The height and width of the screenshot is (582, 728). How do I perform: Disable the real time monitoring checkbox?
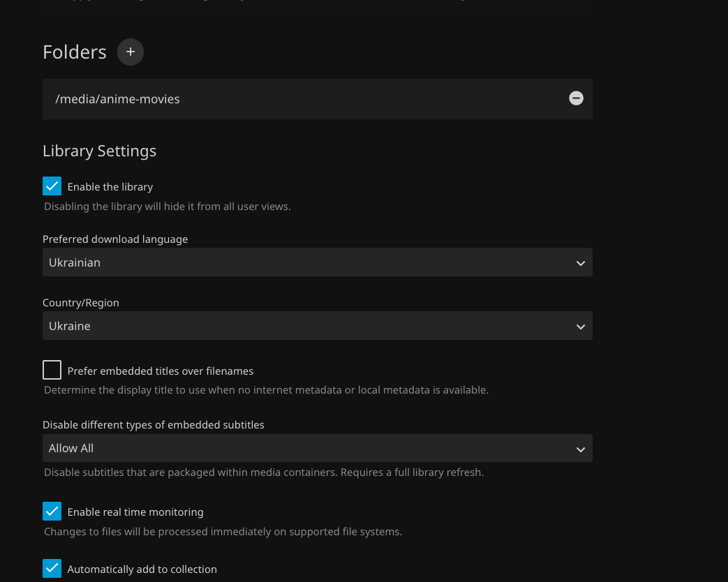coord(52,512)
